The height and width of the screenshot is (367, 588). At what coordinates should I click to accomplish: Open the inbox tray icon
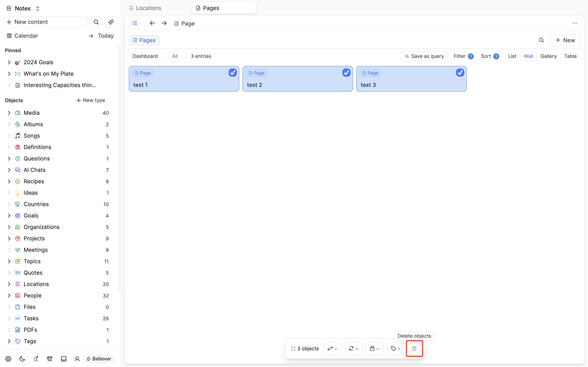pos(64,359)
